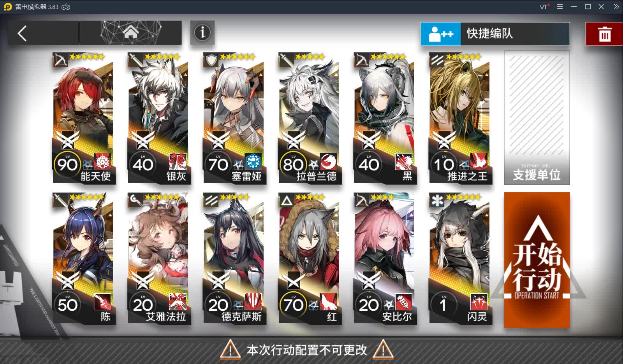
Task: Click the red trash can icon
Action: click(604, 34)
